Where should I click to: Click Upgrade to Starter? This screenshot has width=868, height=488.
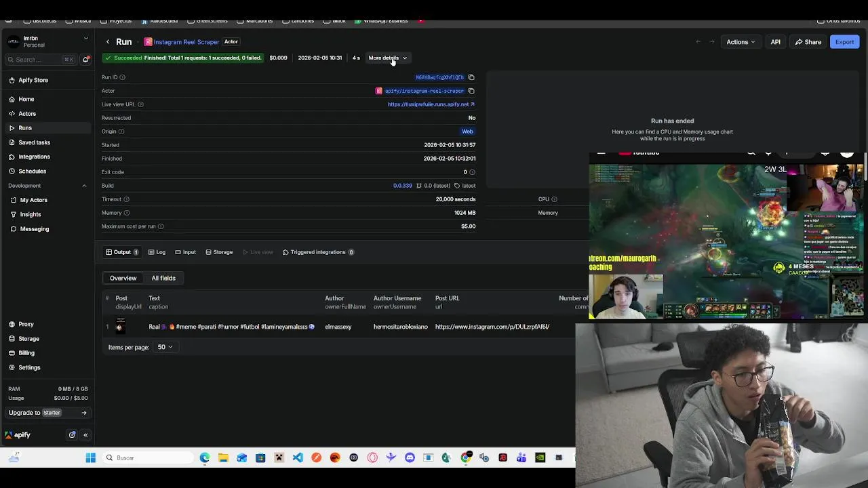(x=47, y=413)
